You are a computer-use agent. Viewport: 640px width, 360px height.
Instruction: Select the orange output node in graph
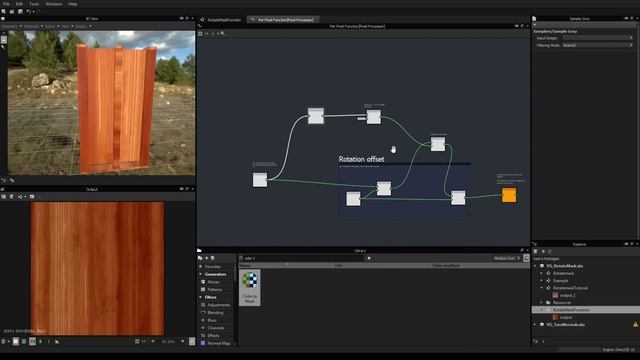[x=509, y=195]
